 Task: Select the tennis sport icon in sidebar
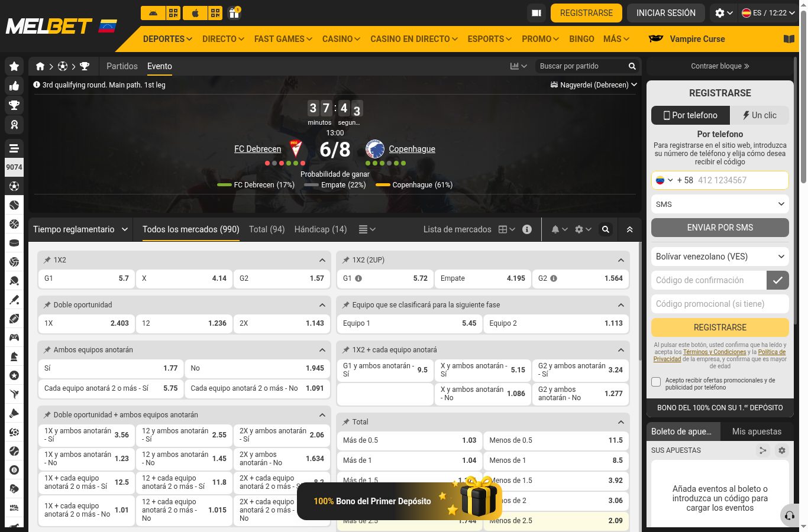14,205
